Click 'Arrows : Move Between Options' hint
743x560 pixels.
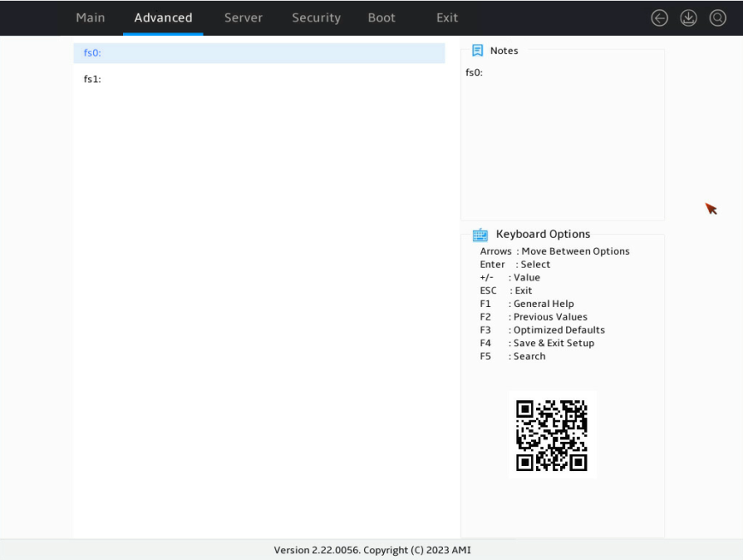[x=555, y=251]
